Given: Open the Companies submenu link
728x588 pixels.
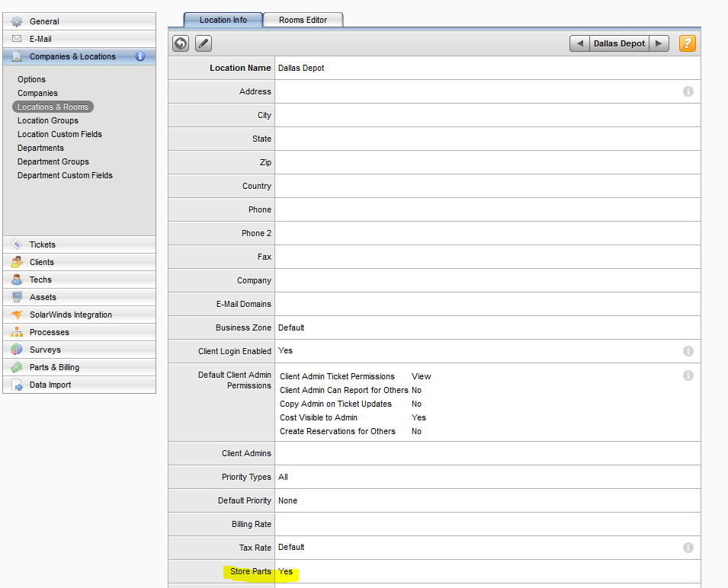Looking at the screenshot, I should [37, 93].
